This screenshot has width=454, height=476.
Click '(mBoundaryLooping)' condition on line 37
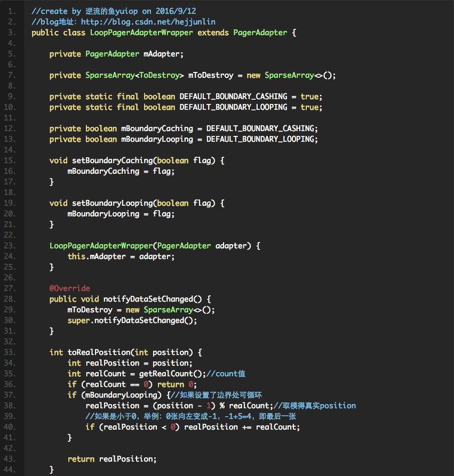pos(121,396)
